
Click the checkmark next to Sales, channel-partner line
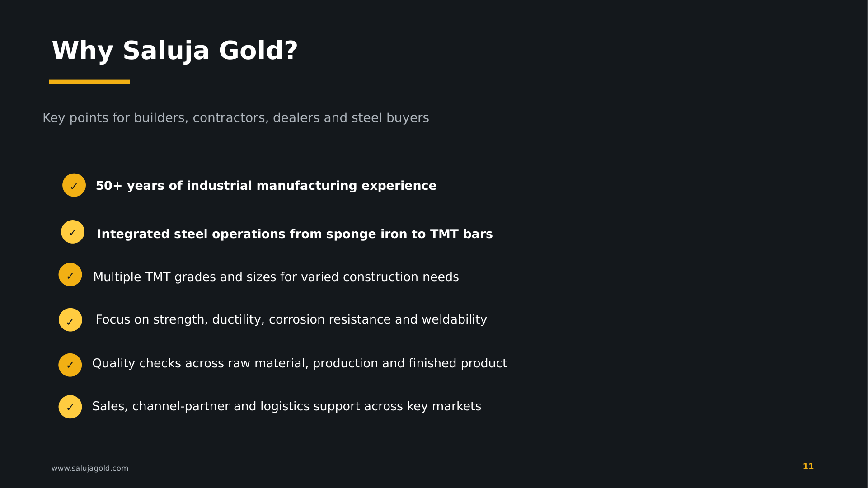click(x=70, y=407)
